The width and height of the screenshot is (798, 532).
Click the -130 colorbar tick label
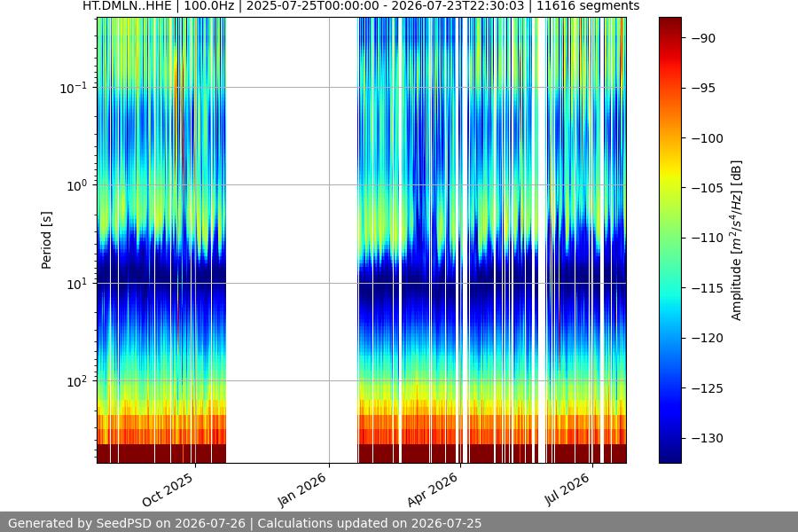(x=708, y=438)
